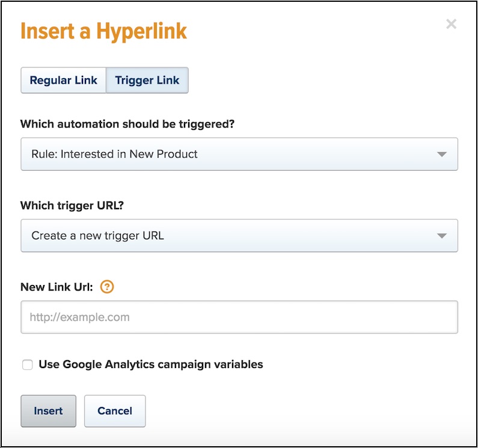Switch to the Regular Link tab

coord(63,81)
